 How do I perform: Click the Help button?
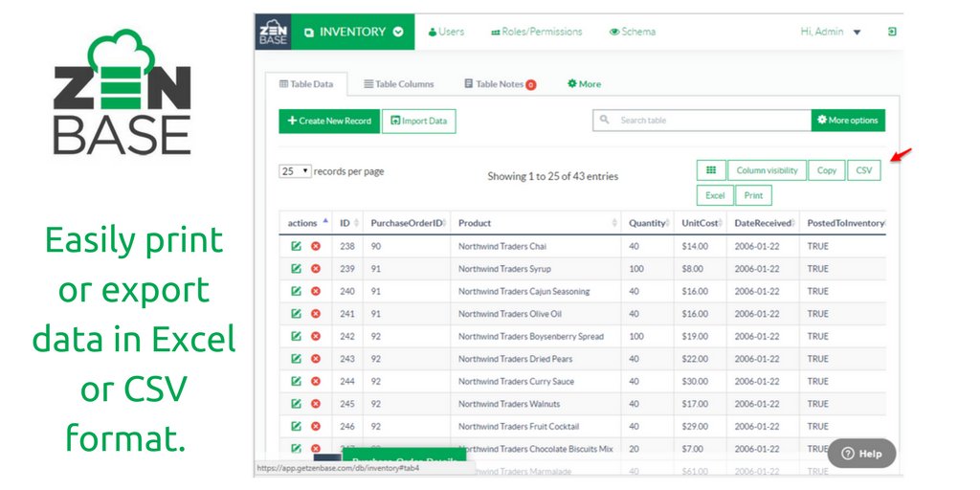[x=861, y=454]
